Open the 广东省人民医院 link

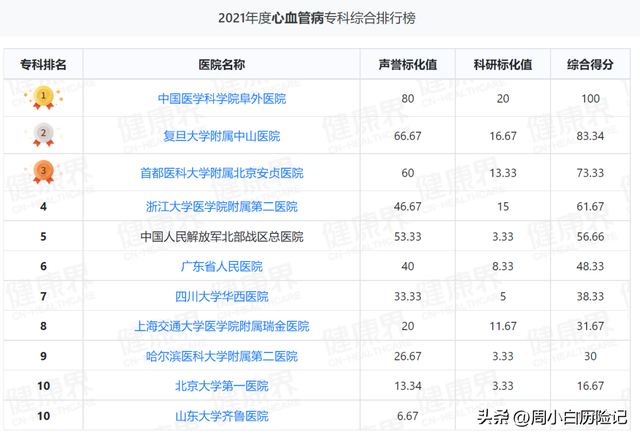point(222,267)
